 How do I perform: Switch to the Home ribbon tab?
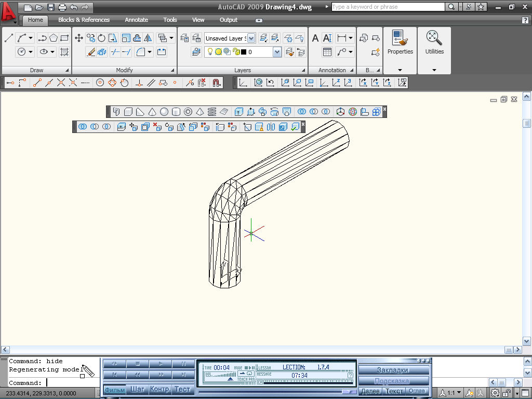click(35, 20)
